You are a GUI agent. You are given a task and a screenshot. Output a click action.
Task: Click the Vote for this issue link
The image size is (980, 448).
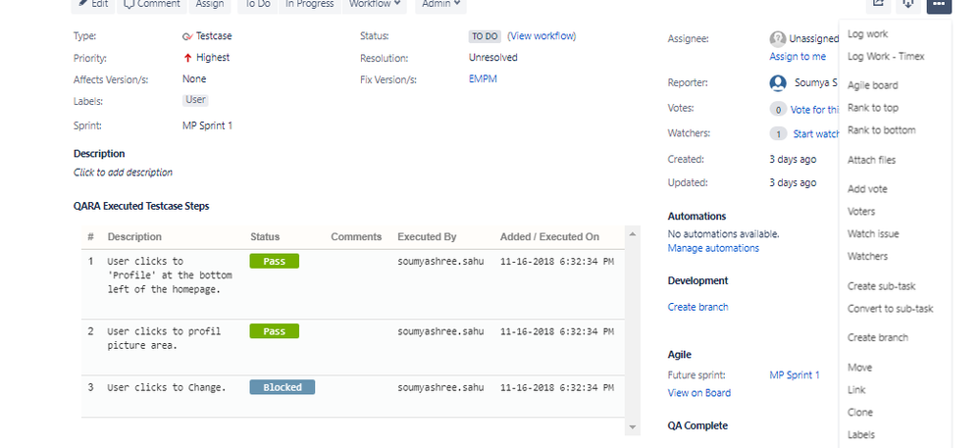click(x=815, y=110)
